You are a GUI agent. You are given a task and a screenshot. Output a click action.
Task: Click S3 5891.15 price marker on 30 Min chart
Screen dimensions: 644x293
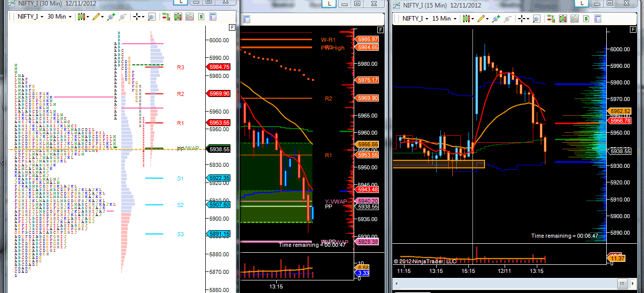pos(218,234)
